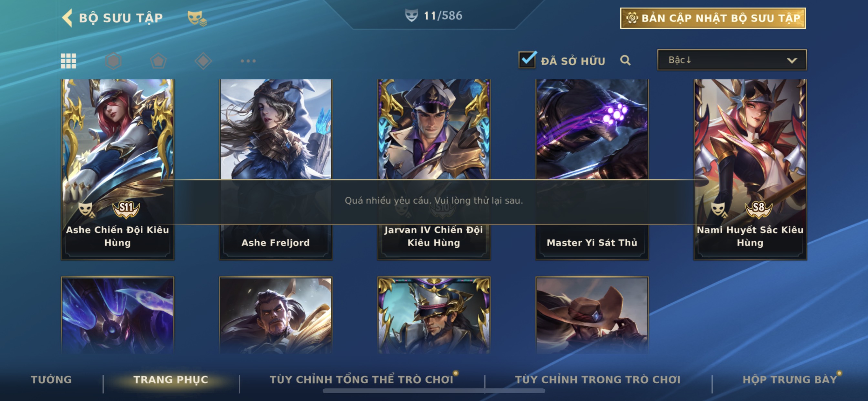Image resolution: width=868 pixels, height=401 pixels.
Task: Open the Ashe Freljord skin card
Action: (x=276, y=170)
